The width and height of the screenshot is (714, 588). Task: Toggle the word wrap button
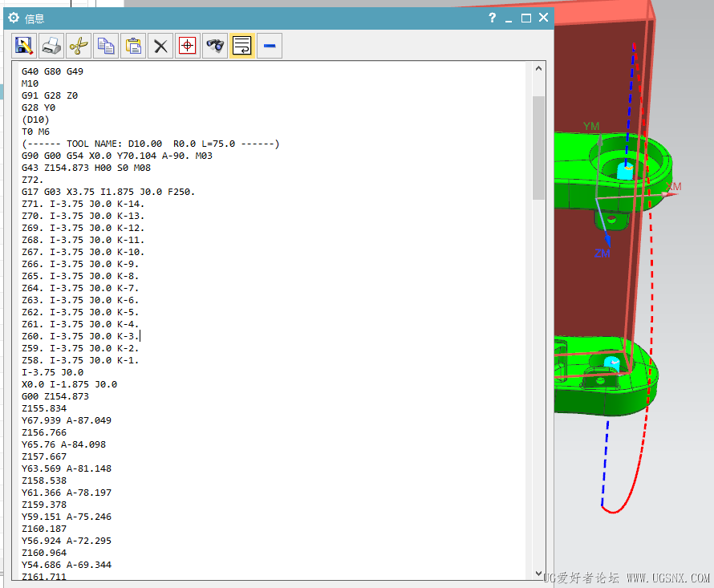click(x=242, y=46)
